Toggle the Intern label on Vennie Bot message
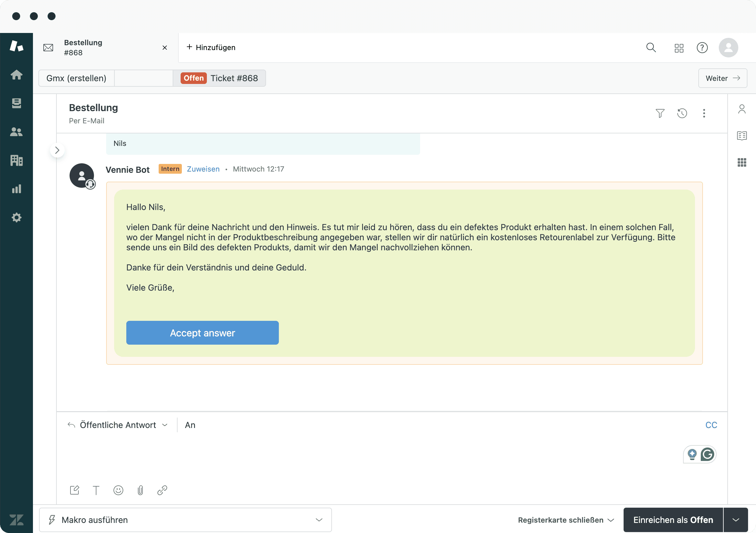 pos(169,169)
